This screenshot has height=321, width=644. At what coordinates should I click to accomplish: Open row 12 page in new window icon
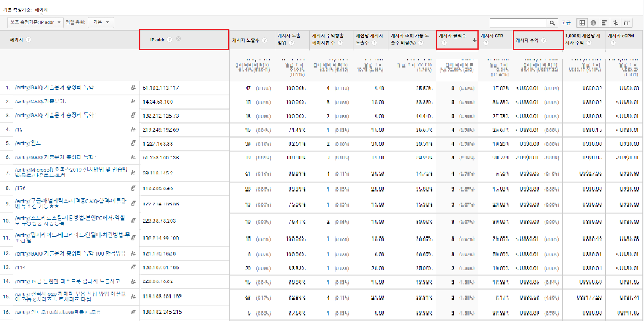point(133,253)
